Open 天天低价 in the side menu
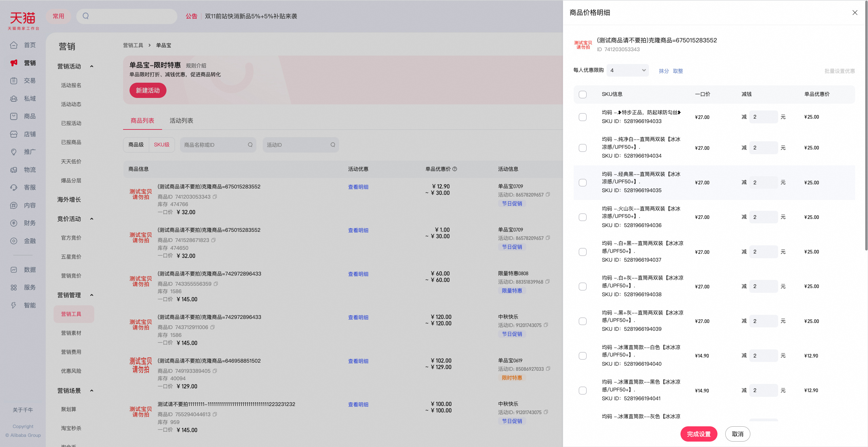Image resolution: width=868 pixels, height=447 pixels. coord(71,162)
